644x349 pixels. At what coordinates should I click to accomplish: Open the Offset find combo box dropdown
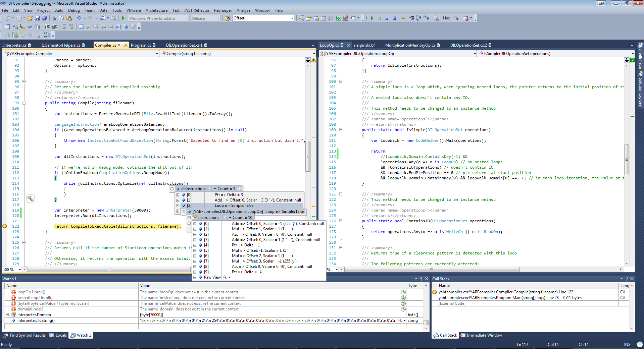pyautogui.click(x=292, y=18)
